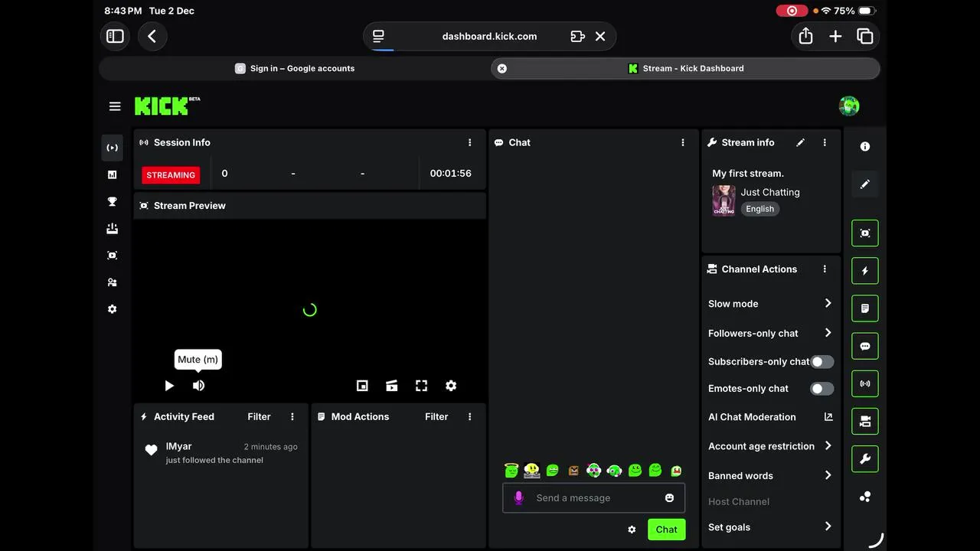Open the cake icon in left sidebar
Screen dimensions: 980x551
(x=113, y=229)
